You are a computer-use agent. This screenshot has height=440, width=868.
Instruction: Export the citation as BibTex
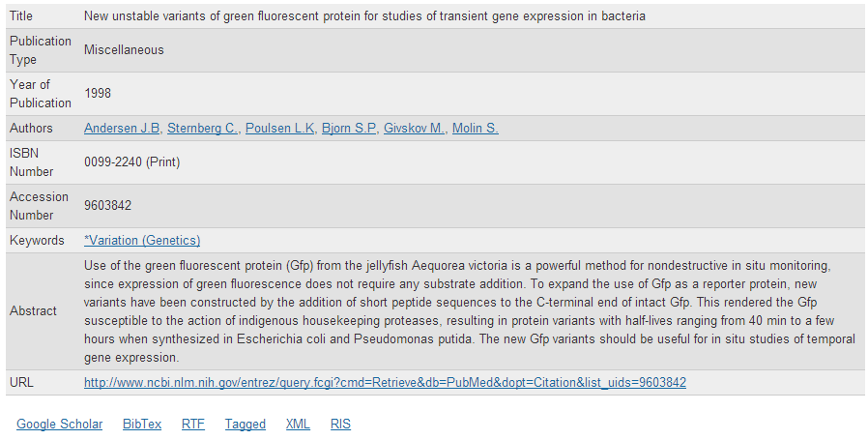tap(142, 425)
